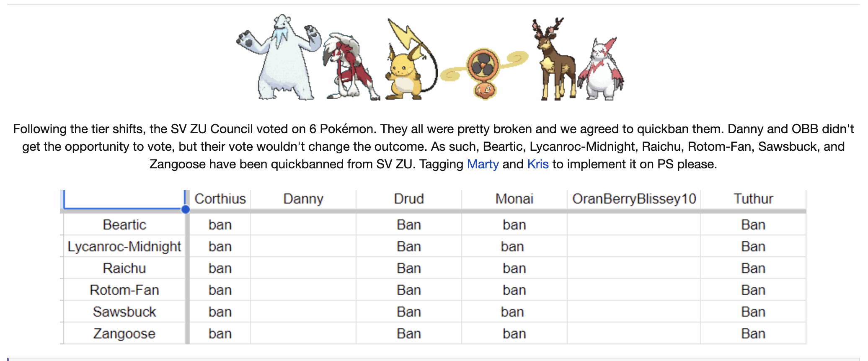Click the Lycanroc-Midnight sprite image
The image size is (868, 361).
point(351,66)
